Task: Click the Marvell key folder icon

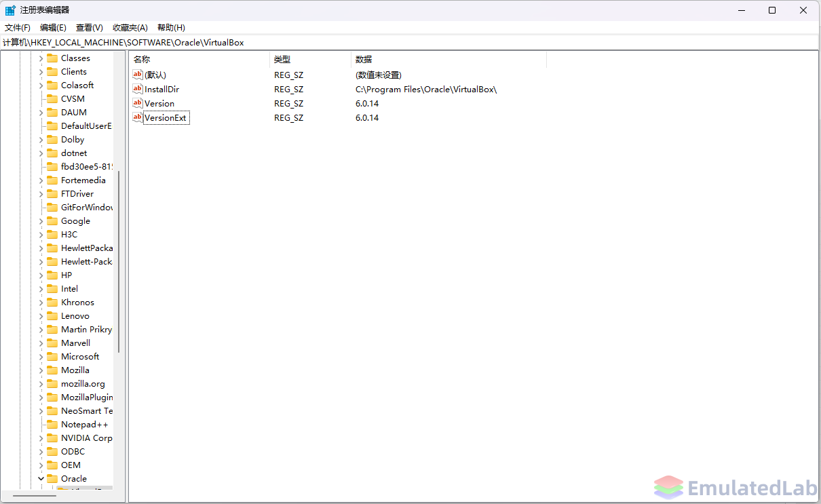Action: coord(52,343)
